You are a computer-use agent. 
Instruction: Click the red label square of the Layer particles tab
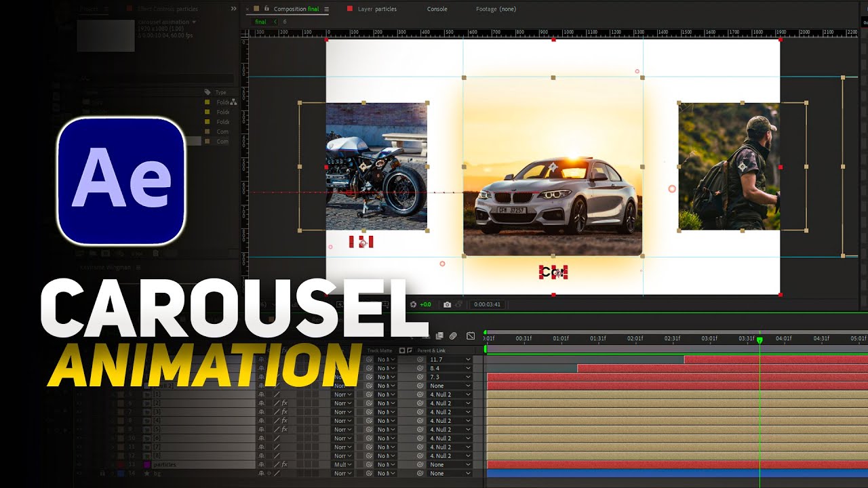click(349, 9)
